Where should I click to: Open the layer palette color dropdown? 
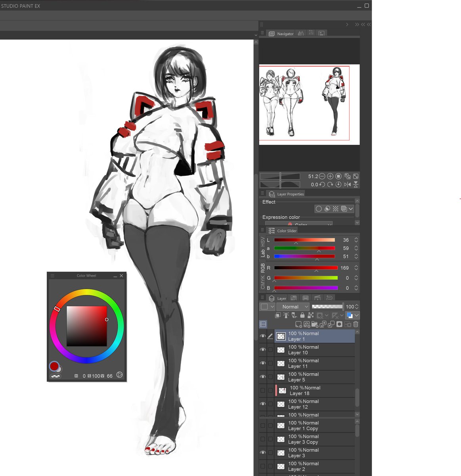267,307
